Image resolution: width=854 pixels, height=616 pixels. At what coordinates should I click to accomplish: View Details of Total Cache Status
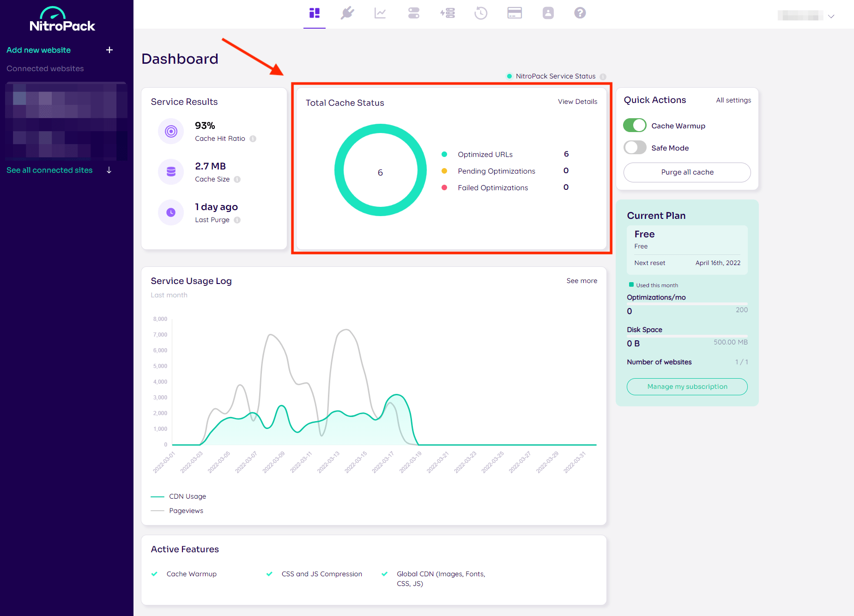coord(577,102)
